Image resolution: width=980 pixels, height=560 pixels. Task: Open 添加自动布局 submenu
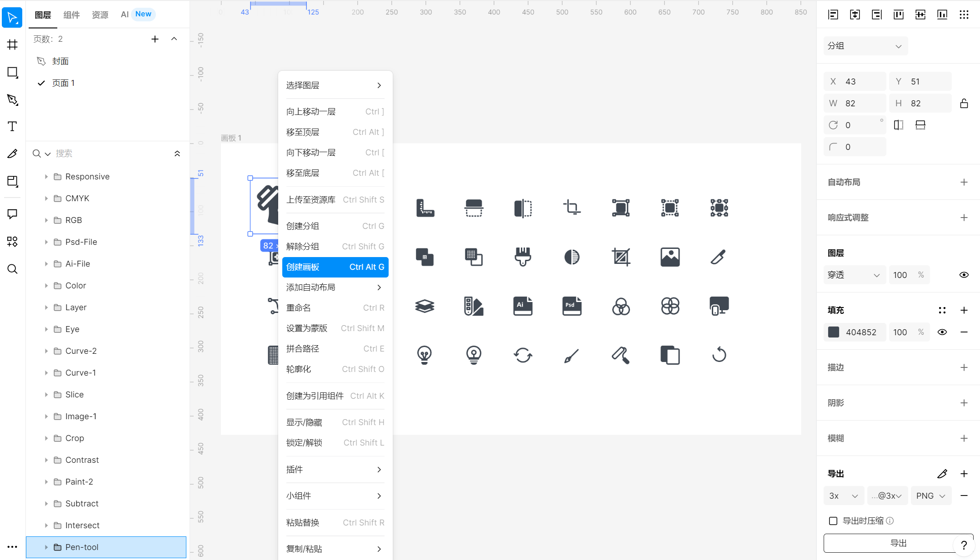(x=335, y=287)
